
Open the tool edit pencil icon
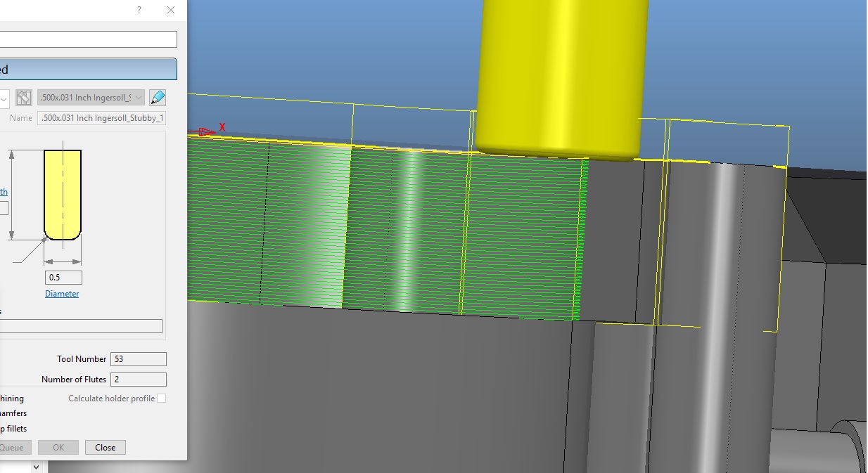(158, 98)
